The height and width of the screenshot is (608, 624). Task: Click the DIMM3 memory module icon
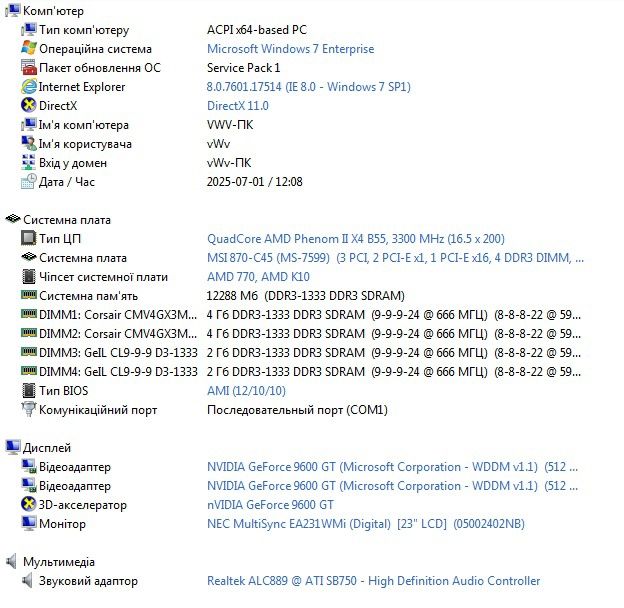coord(29,352)
